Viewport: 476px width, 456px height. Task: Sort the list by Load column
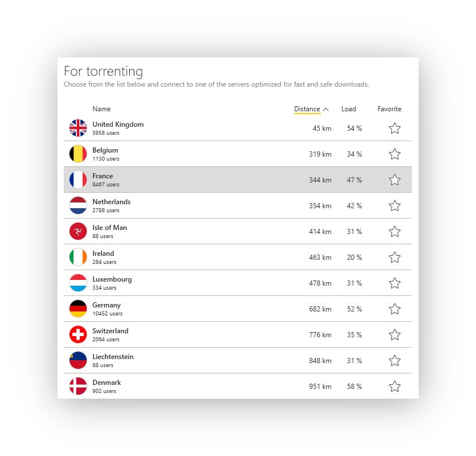coord(349,109)
